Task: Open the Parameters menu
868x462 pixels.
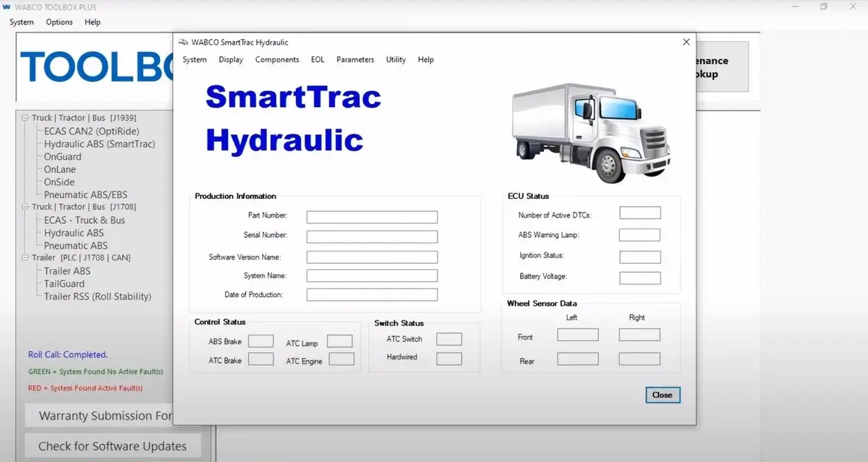Action: [x=355, y=60]
